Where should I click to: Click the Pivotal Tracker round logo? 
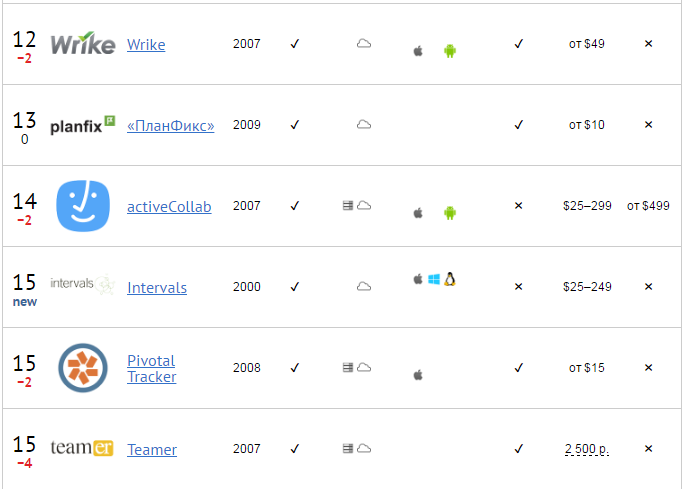[x=82, y=368]
